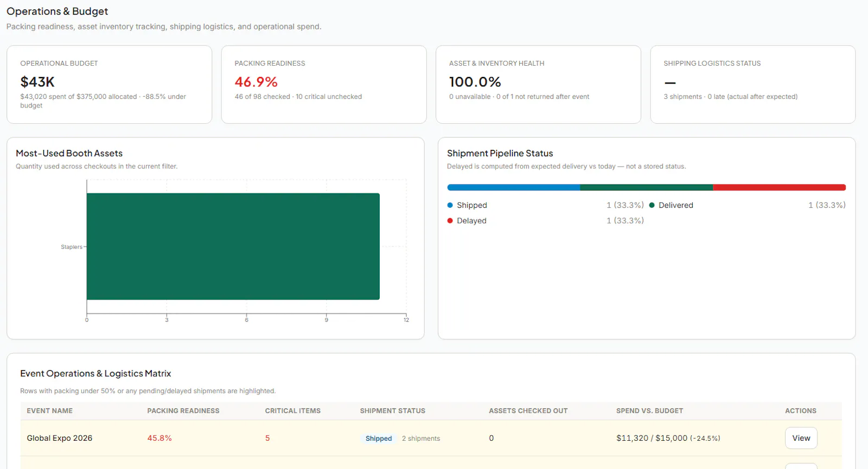This screenshot has width=868, height=469.
Task: Click the $11,320 / $15,000 spend cell
Action: click(x=668, y=438)
